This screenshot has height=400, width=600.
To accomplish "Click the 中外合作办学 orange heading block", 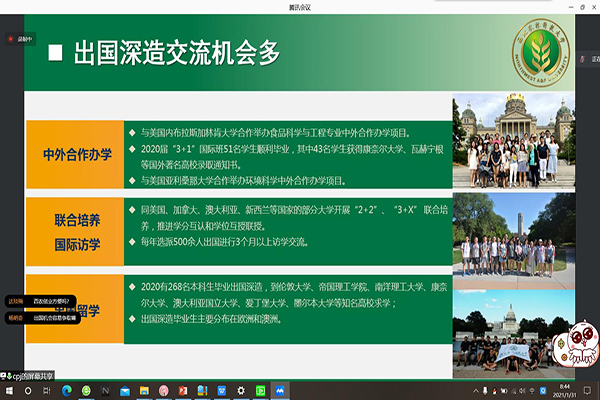I will tap(76, 155).
